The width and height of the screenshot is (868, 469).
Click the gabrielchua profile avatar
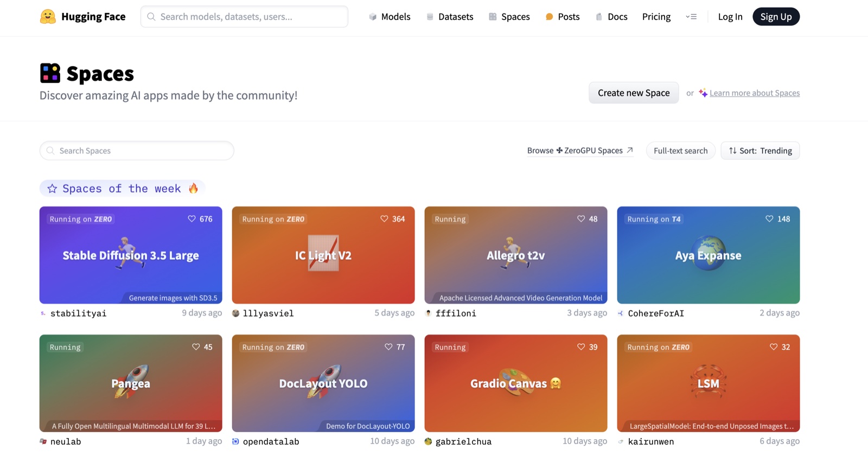tap(429, 441)
